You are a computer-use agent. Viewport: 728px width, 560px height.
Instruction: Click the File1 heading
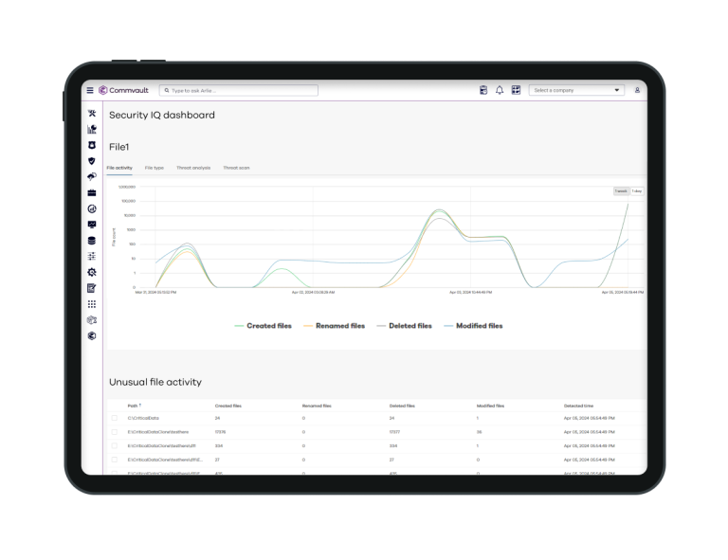click(118, 147)
